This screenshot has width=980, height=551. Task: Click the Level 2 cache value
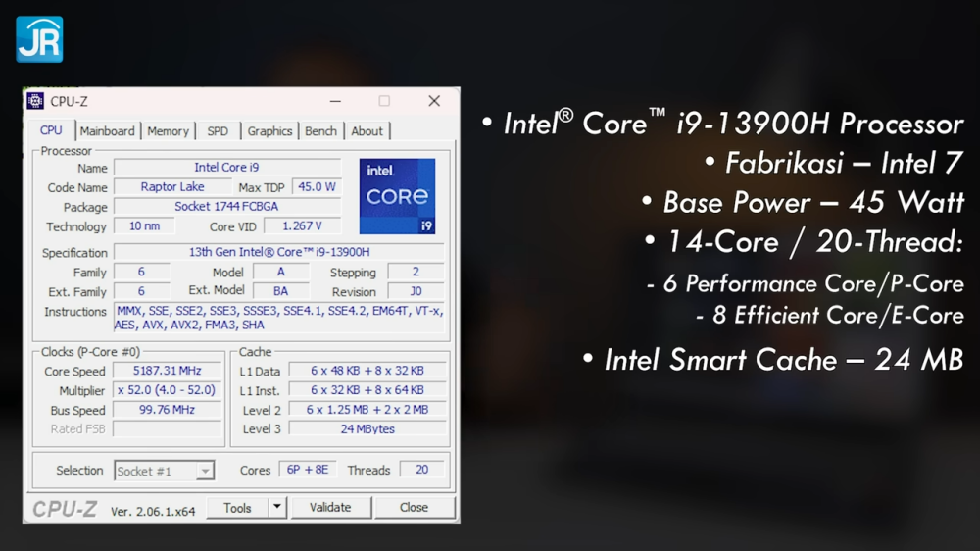coord(367,410)
